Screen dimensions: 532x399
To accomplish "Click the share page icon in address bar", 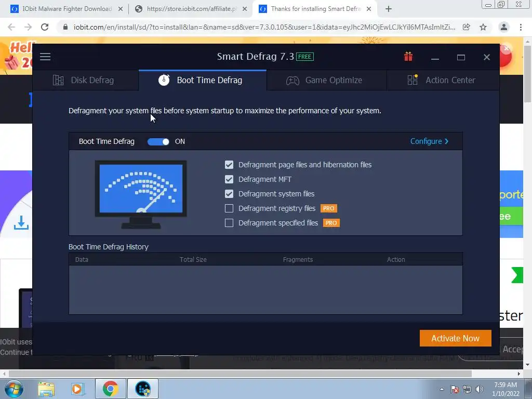I will point(467,27).
